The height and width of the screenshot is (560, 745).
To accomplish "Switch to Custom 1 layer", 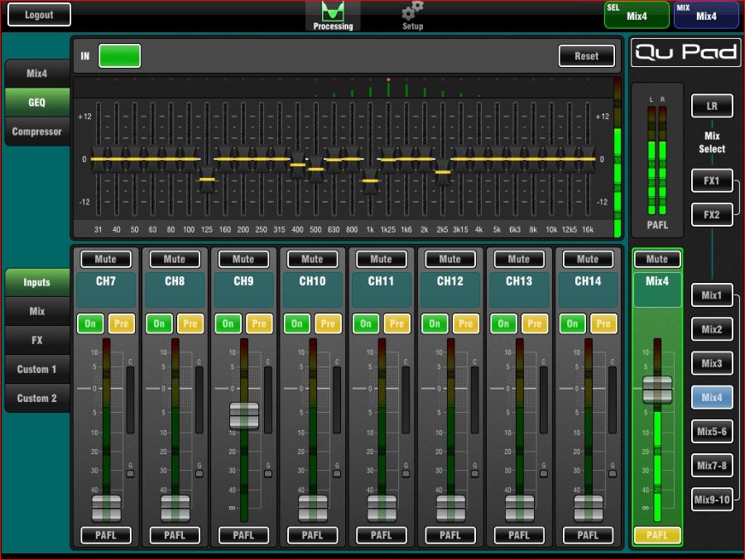I will click(x=37, y=369).
